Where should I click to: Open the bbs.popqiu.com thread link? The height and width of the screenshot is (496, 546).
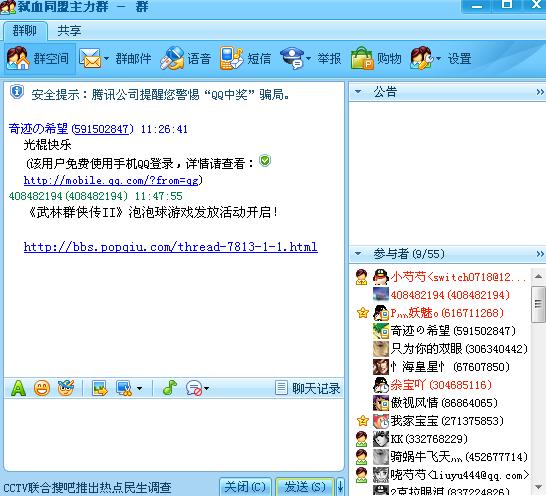pos(171,247)
